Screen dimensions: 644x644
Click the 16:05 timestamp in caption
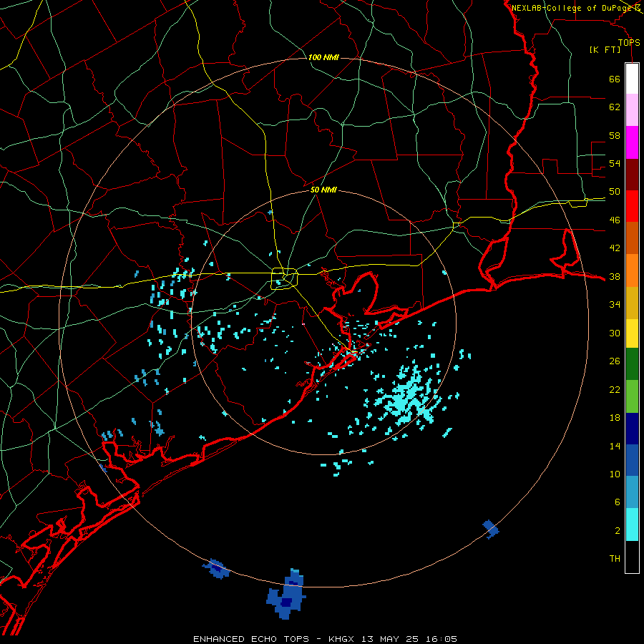[x=441, y=639]
